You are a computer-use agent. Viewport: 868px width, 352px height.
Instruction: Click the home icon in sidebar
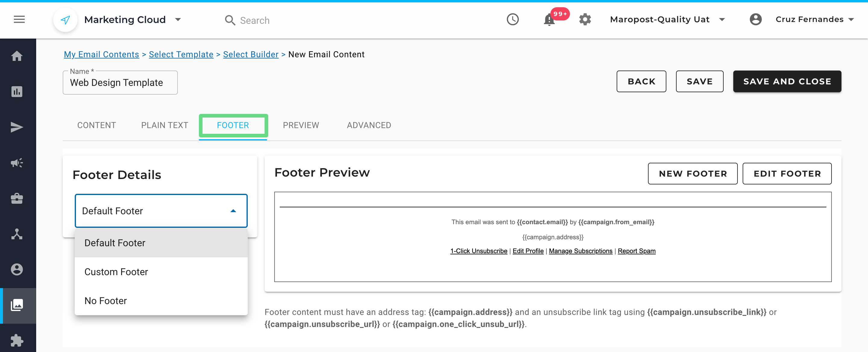[x=17, y=56]
